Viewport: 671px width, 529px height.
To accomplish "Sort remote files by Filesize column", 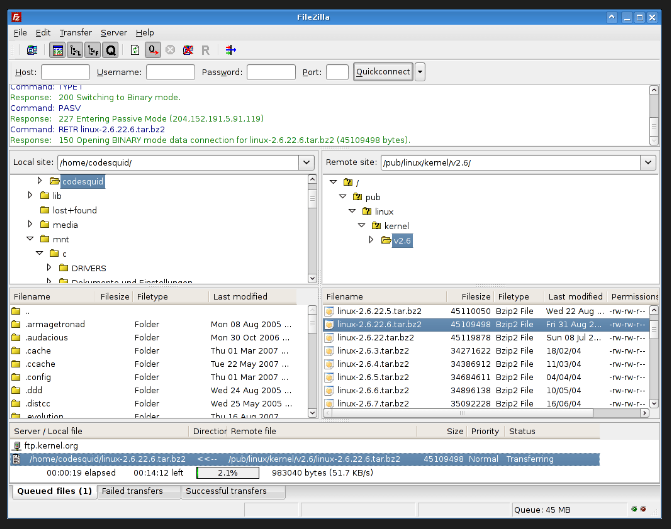I will 470,297.
